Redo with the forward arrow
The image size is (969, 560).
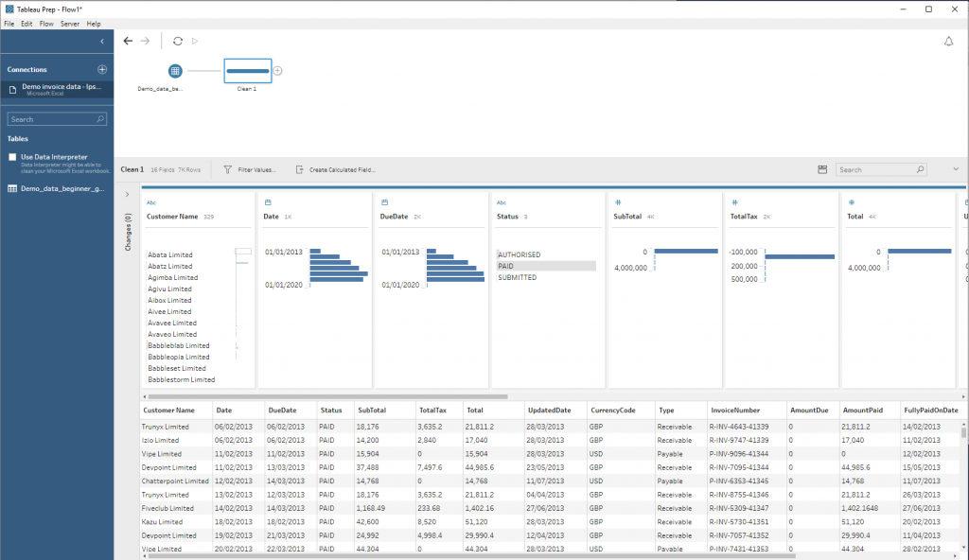click(145, 41)
